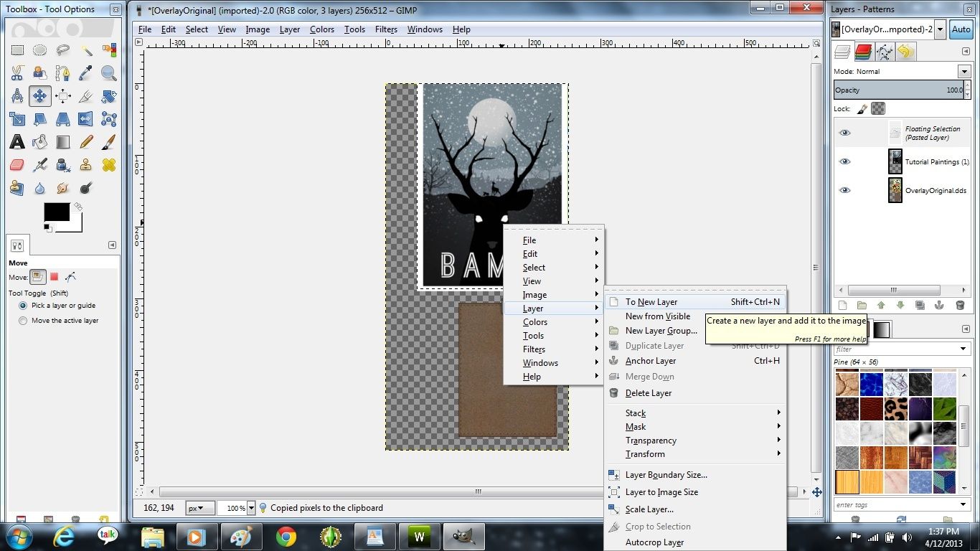The image size is (980, 551).
Task: Click the trash icon to delete layer
Action: click(960, 305)
